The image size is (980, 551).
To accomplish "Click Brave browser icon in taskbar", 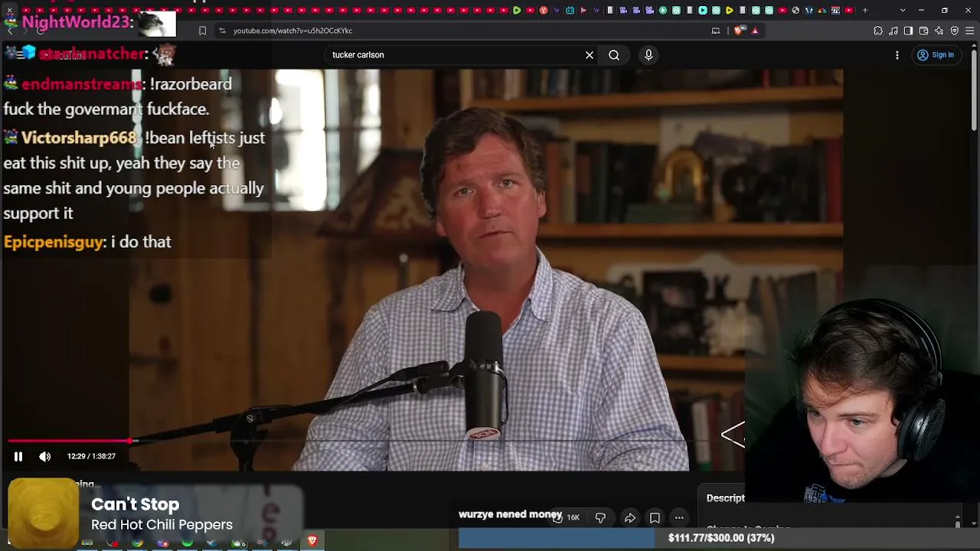I will (312, 540).
